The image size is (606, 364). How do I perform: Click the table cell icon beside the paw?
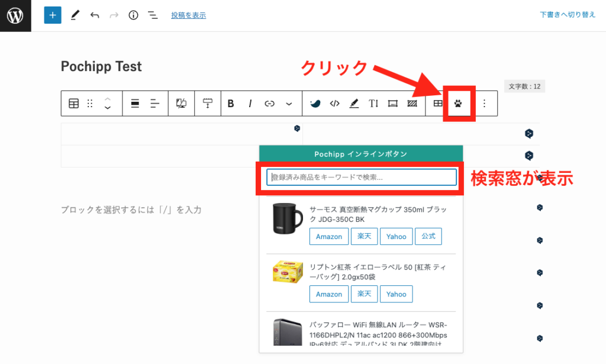(x=438, y=104)
